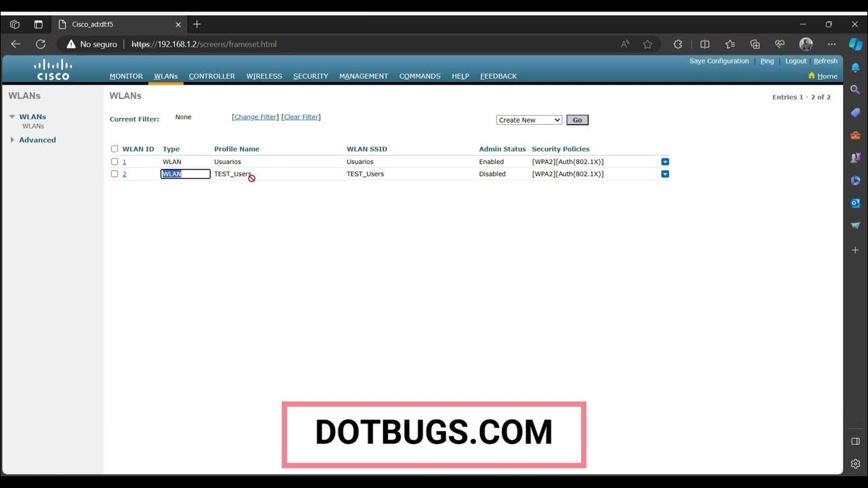Open Copilot in the Edge sidebar

854,43
